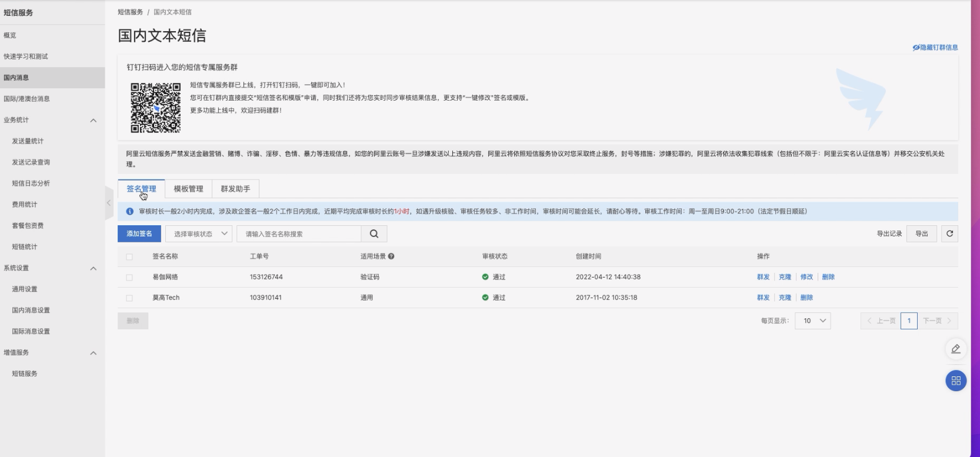Click the 导出记录 link

tap(889, 233)
